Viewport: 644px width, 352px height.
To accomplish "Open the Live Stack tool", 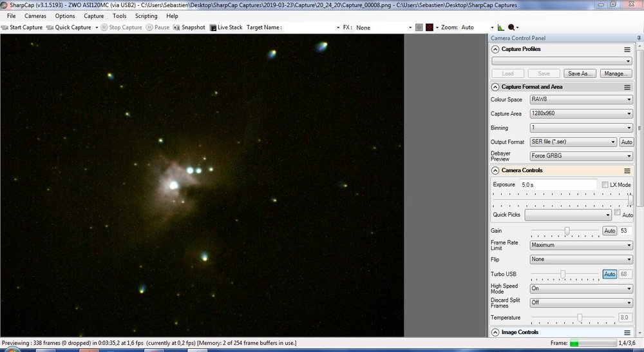I will coord(226,27).
